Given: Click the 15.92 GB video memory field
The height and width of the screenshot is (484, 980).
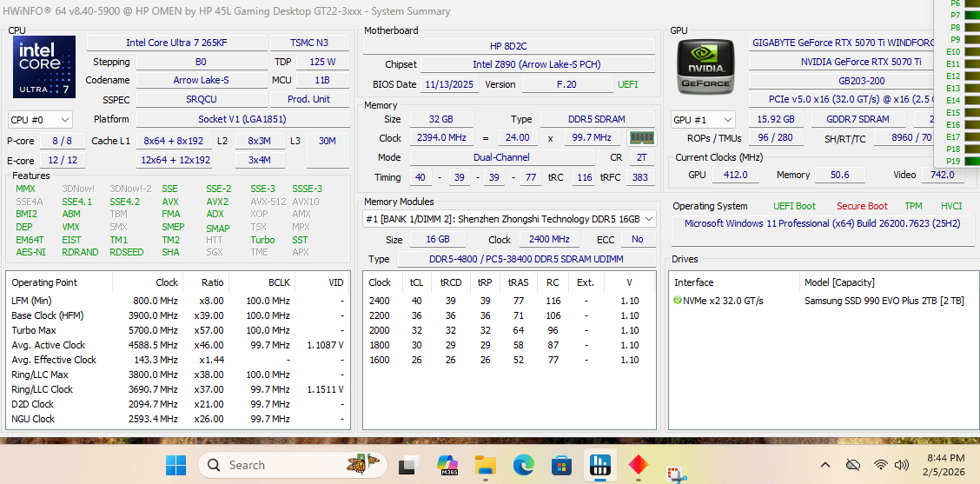Looking at the screenshot, I should 776,119.
